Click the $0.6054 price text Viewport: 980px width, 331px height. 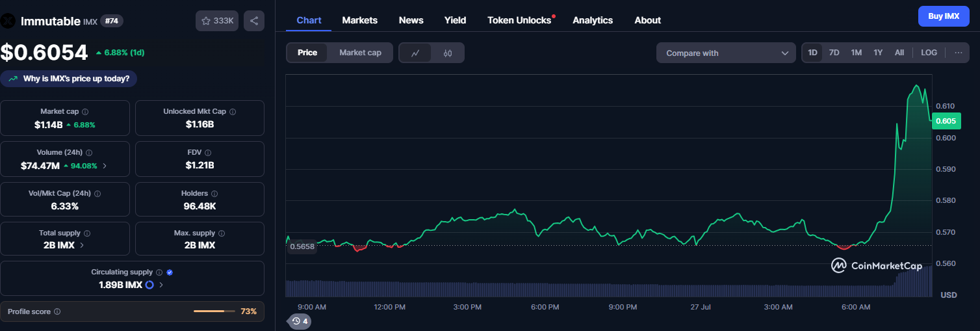(44, 52)
